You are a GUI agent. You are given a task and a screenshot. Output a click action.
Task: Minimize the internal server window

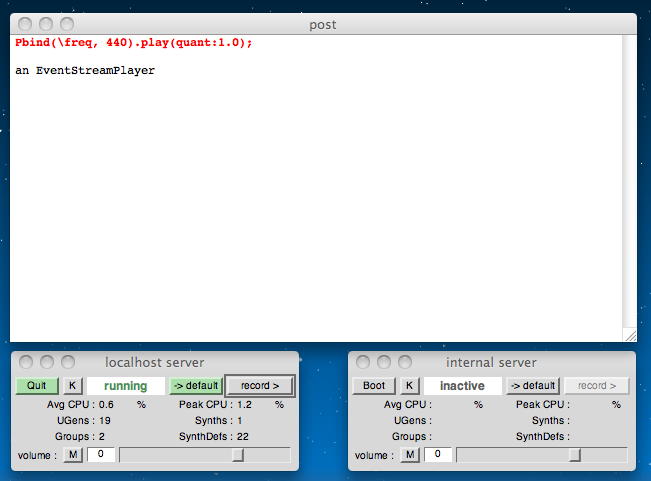click(384, 362)
